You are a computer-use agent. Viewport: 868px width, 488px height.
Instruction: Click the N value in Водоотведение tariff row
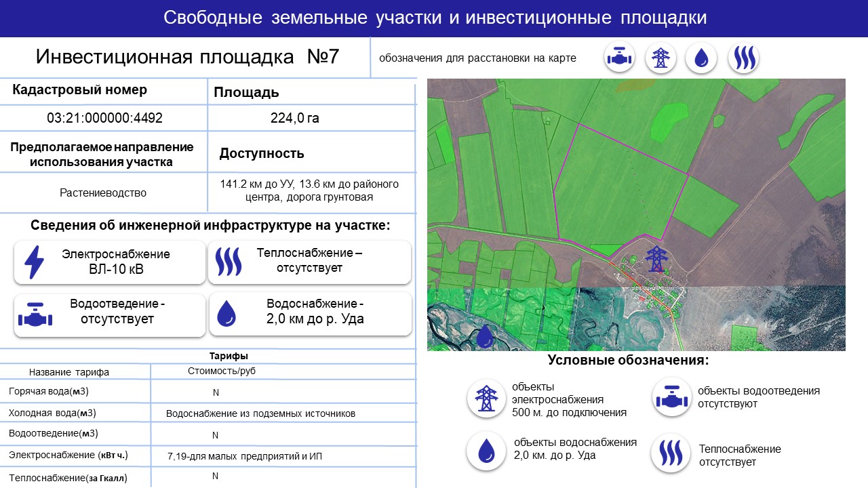pyautogui.click(x=216, y=435)
